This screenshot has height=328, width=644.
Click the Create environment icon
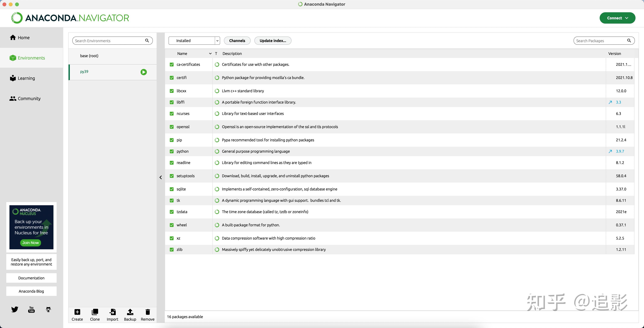[77, 312]
